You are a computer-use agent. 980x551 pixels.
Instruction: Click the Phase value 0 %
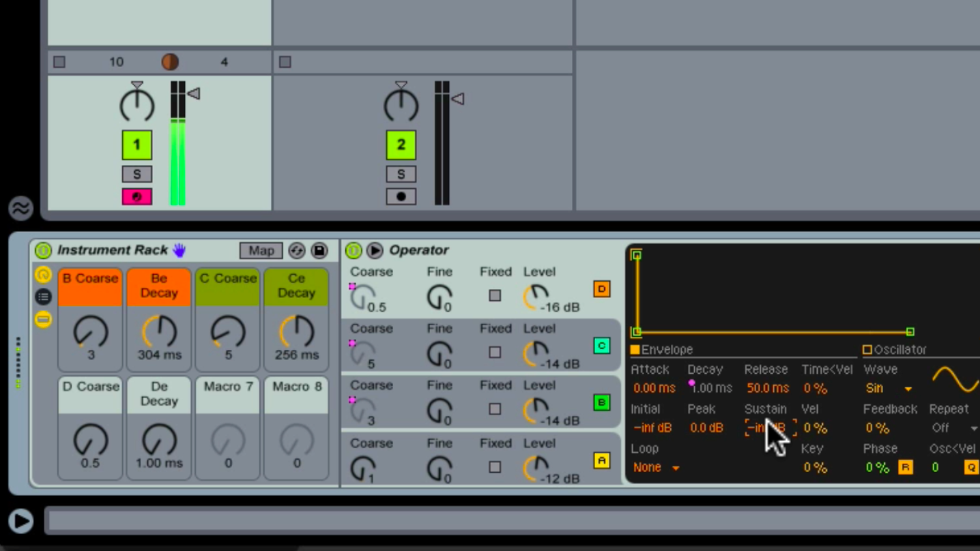[877, 468]
